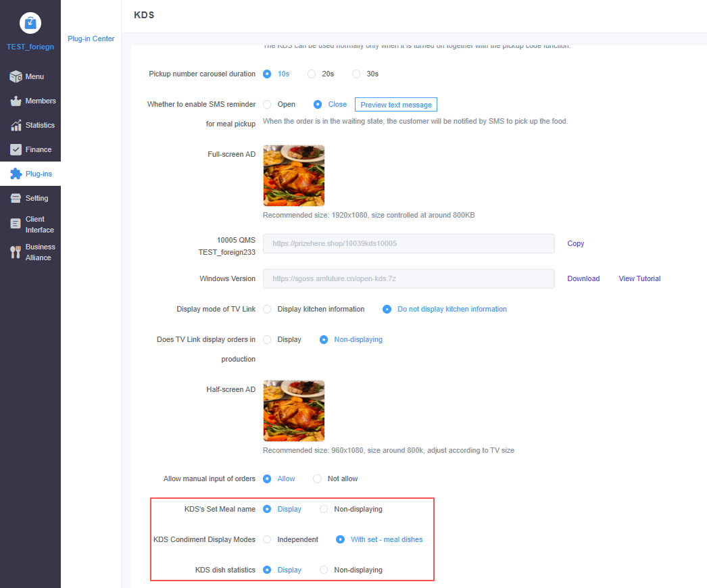707x588 pixels.
Task: Click the Full-screen AD thumbnail image
Action: pyautogui.click(x=293, y=176)
